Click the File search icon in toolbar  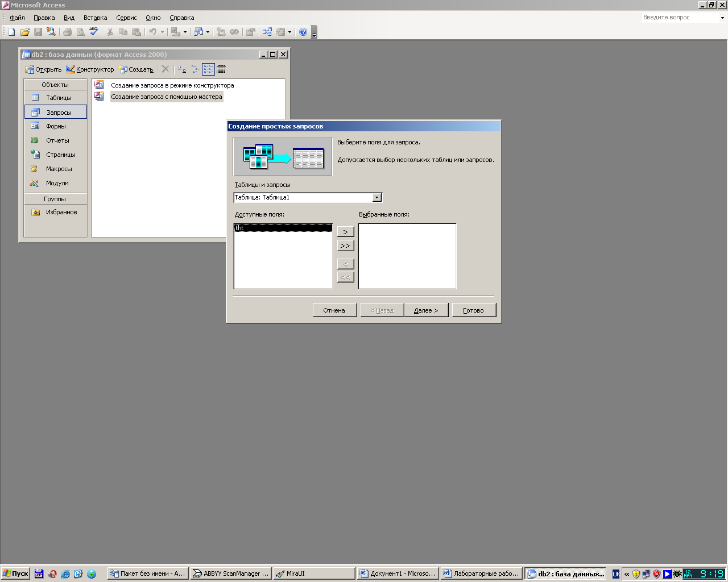click(x=51, y=32)
